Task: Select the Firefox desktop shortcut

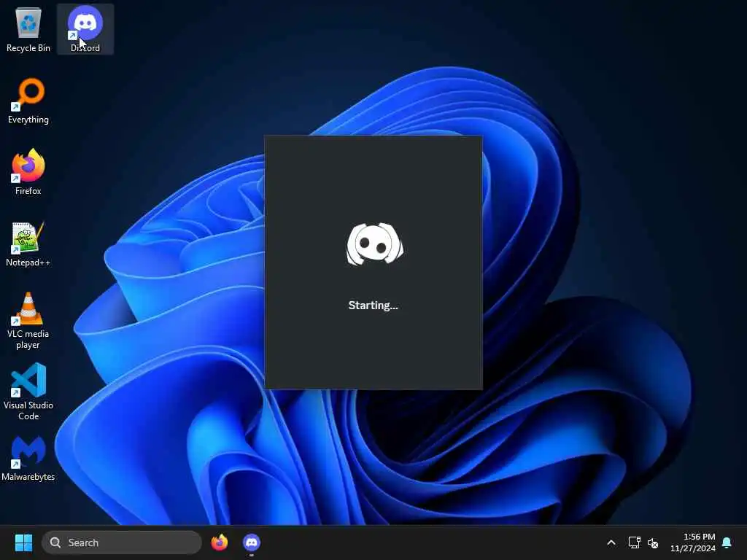Action: click(28, 172)
